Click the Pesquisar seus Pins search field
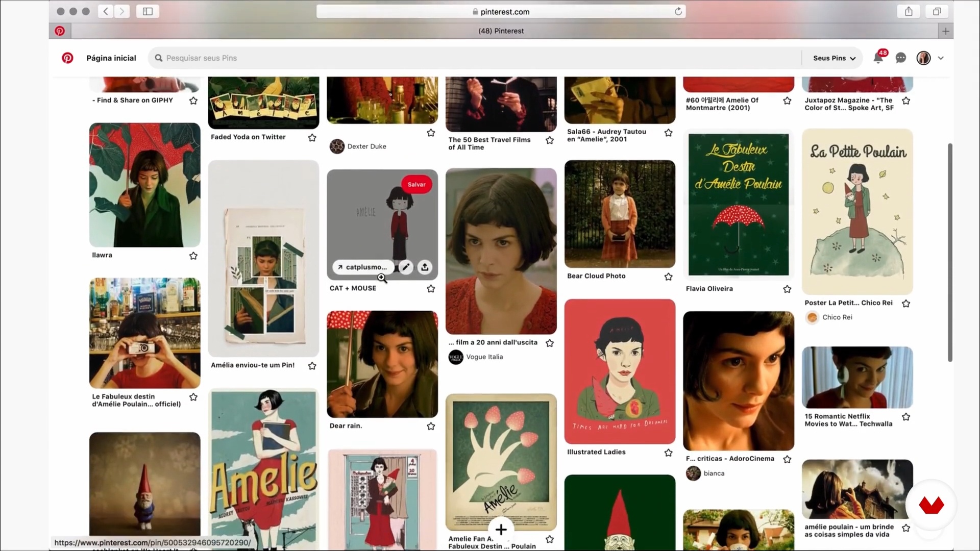Image resolution: width=980 pixels, height=551 pixels. coord(475,58)
